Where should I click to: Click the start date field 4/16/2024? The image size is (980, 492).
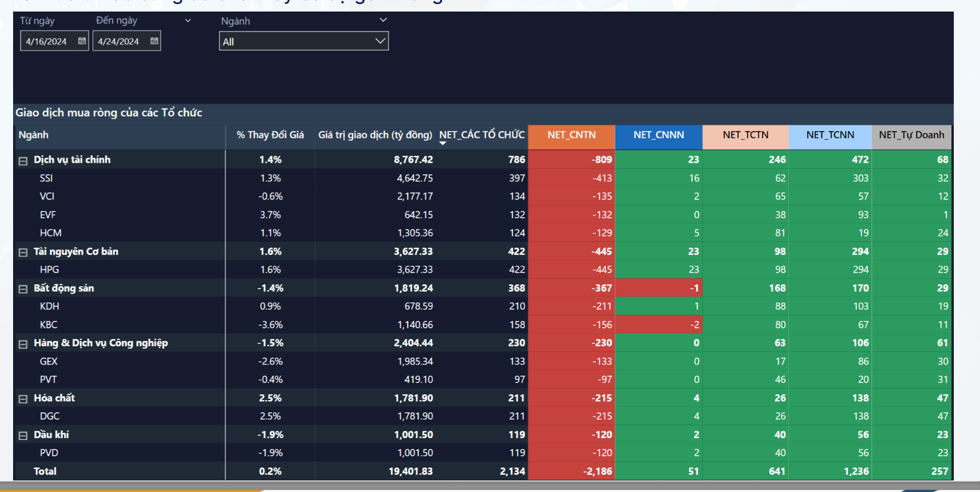pos(47,41)
